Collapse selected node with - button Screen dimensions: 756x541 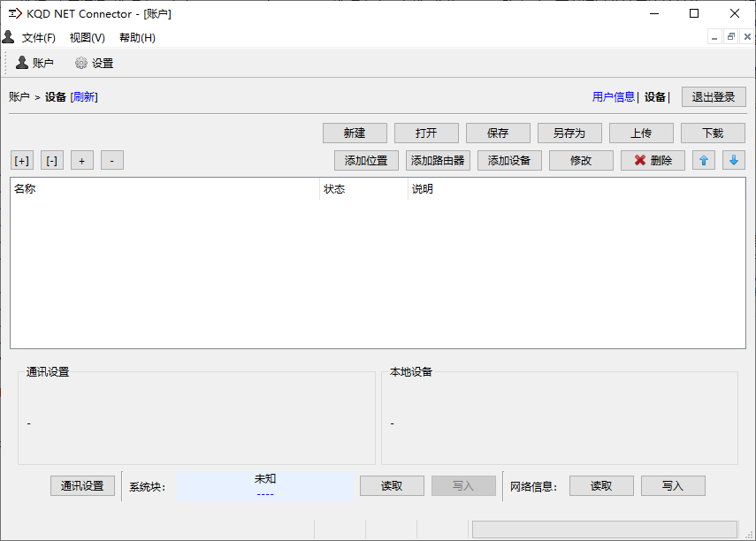[112, 160]
